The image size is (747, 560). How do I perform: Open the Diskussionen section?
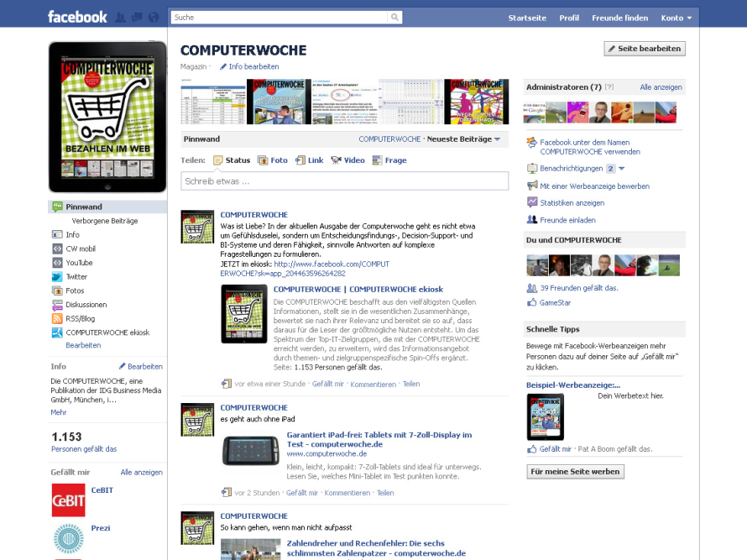coord(86,305)
